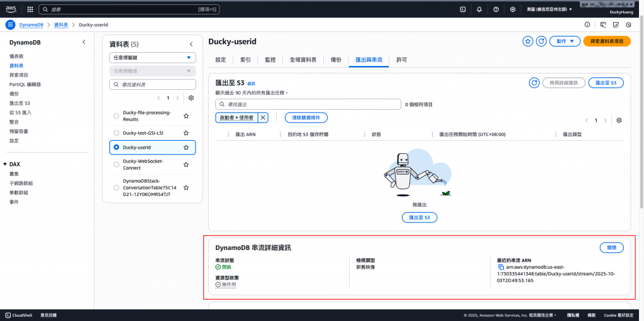Favorite the Ducky-file-processing-Results table

(x=186, y=116)
